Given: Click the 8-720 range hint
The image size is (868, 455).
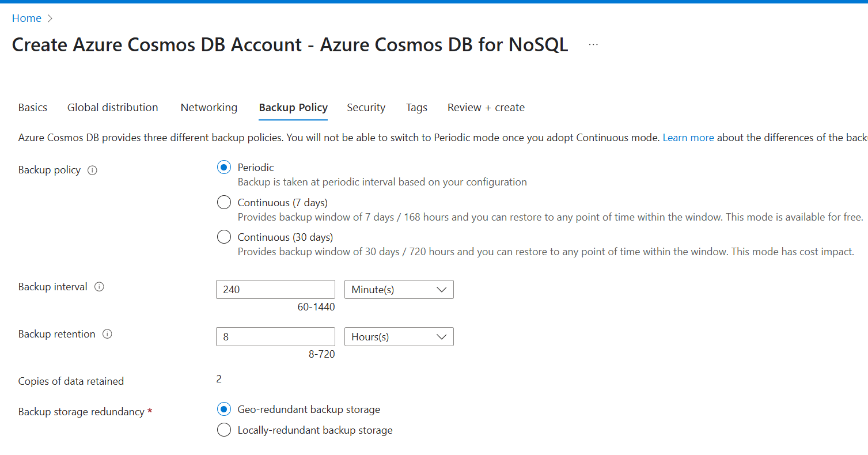Looking at the screenshot, I should 322,355.
